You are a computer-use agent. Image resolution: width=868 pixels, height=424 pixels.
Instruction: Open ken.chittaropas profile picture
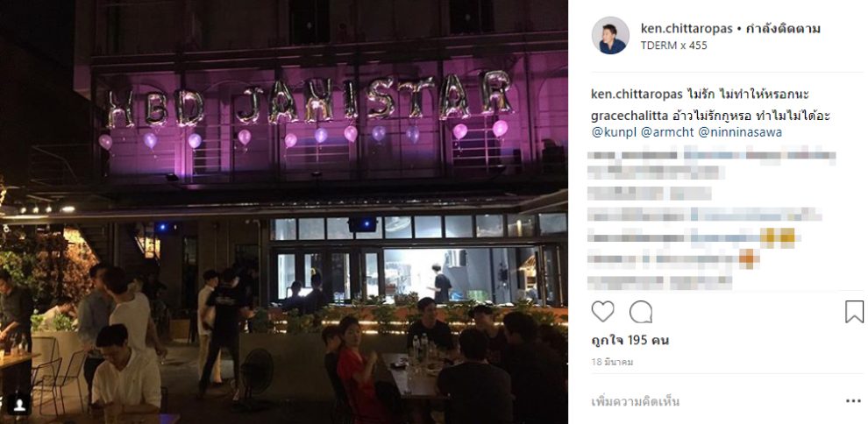tap(610, 35)
